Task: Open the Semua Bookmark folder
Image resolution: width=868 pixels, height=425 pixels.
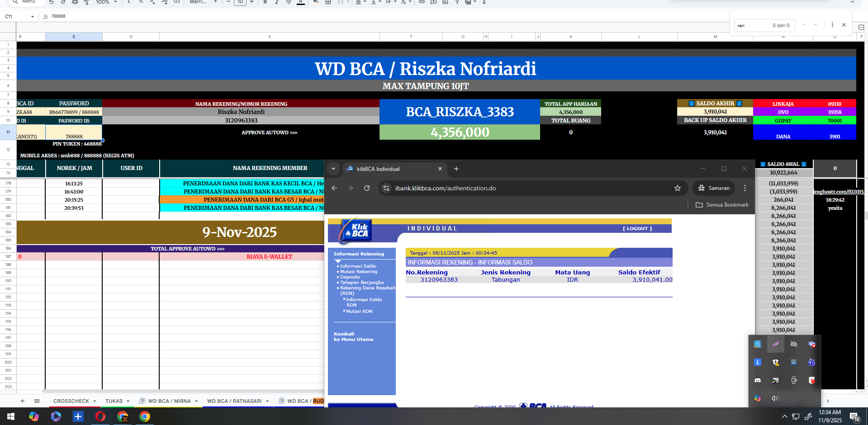Action: (722, 205)
